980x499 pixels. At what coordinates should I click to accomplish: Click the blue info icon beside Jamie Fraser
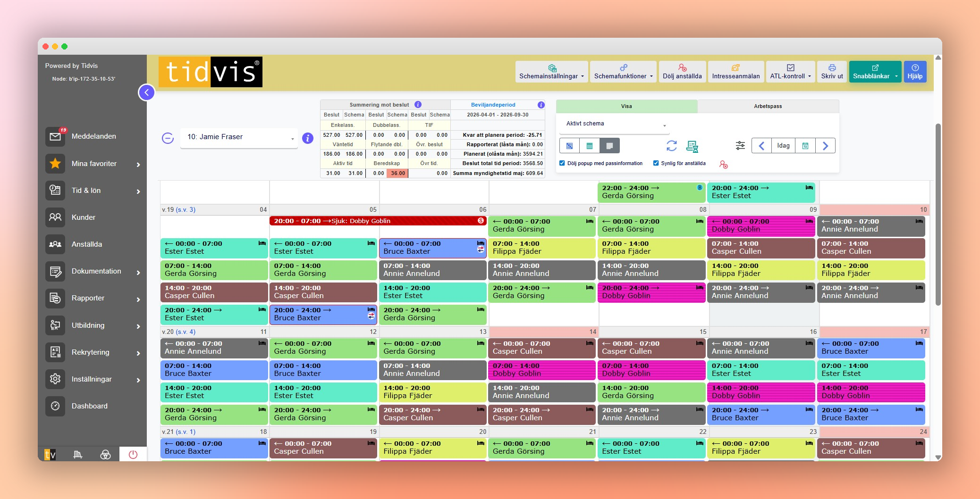click(x=308, y=138)
